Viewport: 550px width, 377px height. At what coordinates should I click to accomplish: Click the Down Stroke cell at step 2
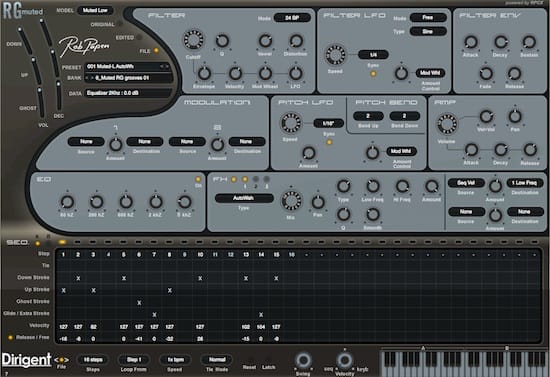coord(78,278)
